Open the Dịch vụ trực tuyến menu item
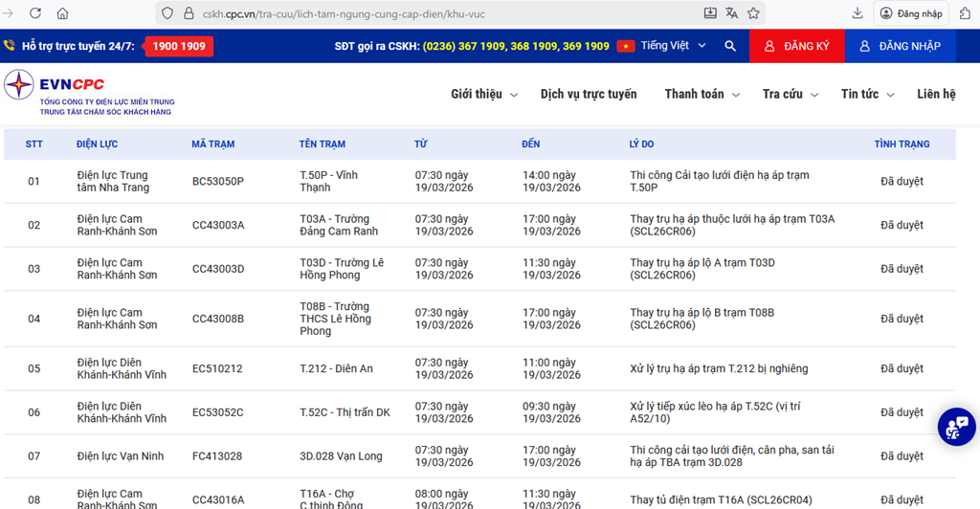This screenshot has height=509, width=980. tap(588, 94)
